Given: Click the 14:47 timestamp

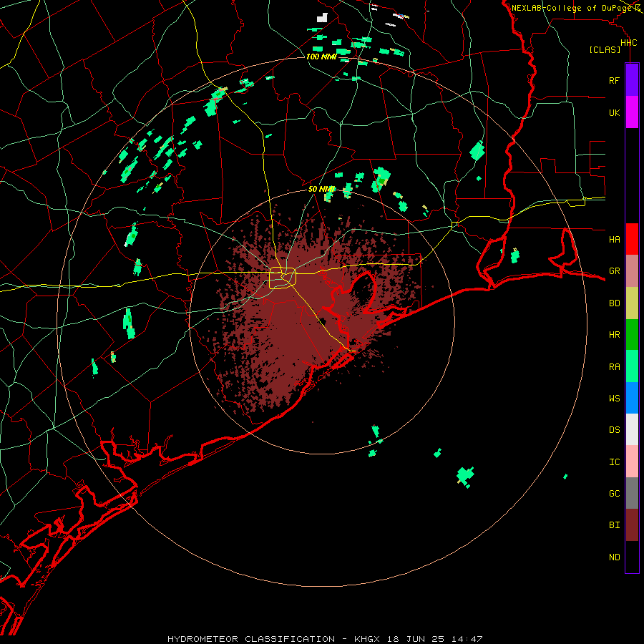Looking at the screenshot, I should coord(467,639).
